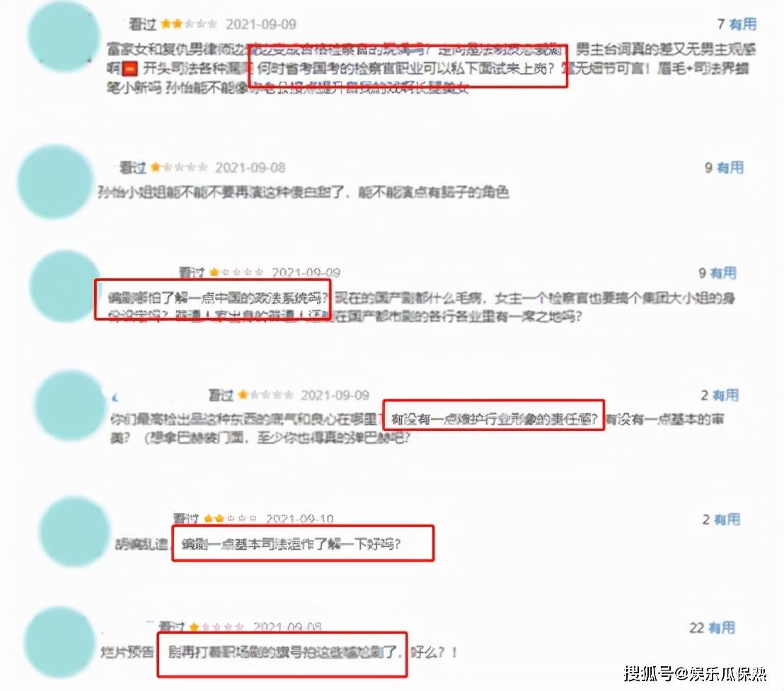Click the avatar of the first reviewer
Viewport: 784px width, 691px height.
(64, 36)
